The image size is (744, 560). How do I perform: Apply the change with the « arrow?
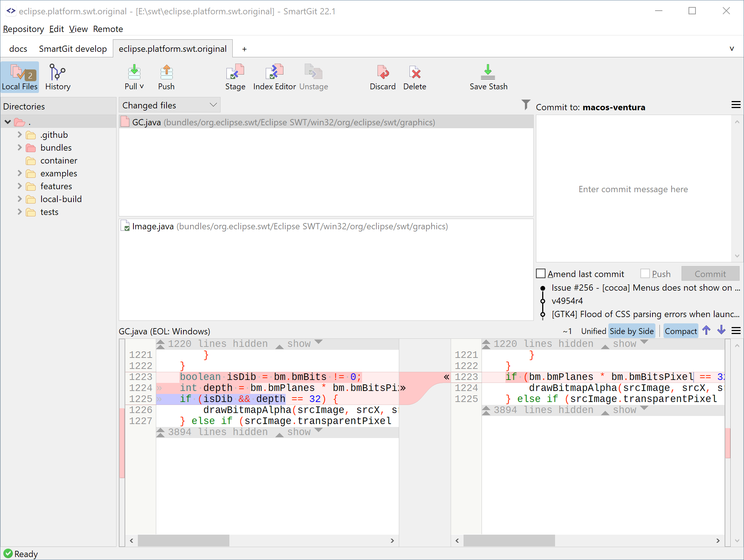pyautogui.click(x=446, y=377)
